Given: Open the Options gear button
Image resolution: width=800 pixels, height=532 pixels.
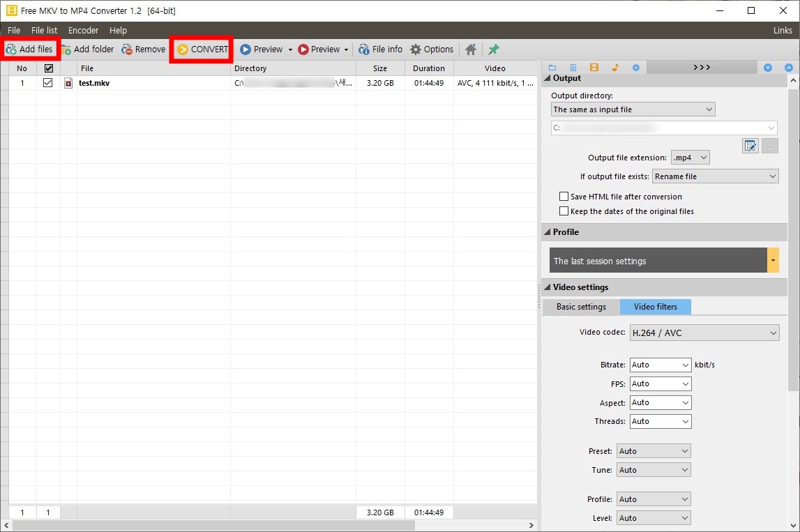Looking at the screenshot, I should [x=432, y=49].
